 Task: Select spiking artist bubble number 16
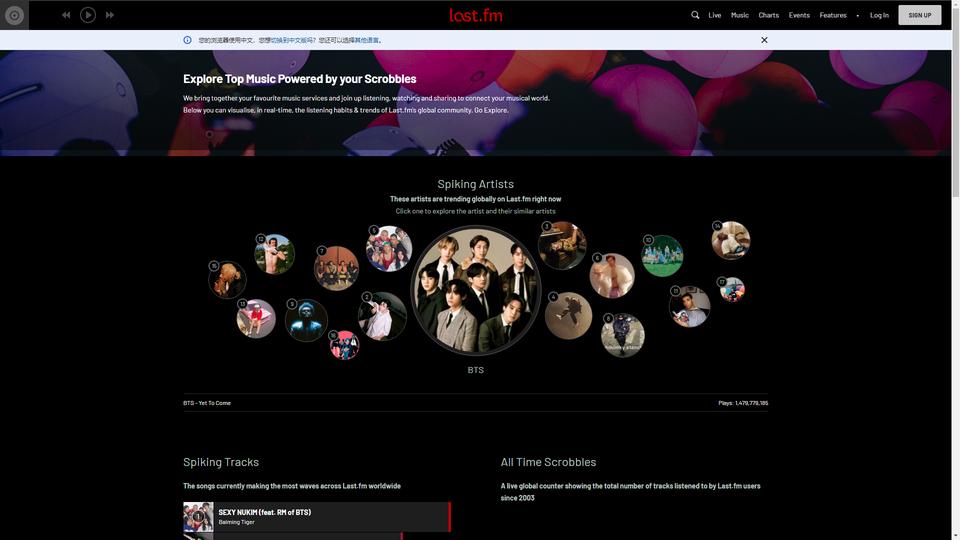pos(344,345)
